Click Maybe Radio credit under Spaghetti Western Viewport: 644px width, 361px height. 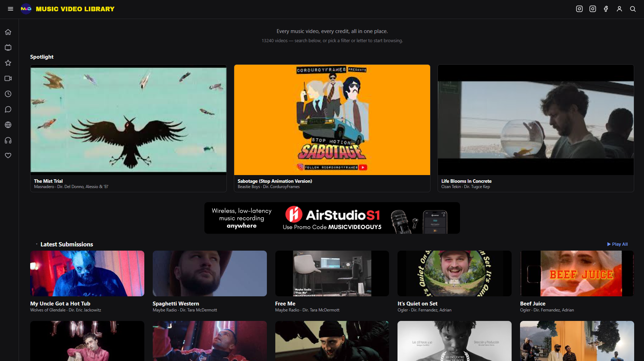185,310
